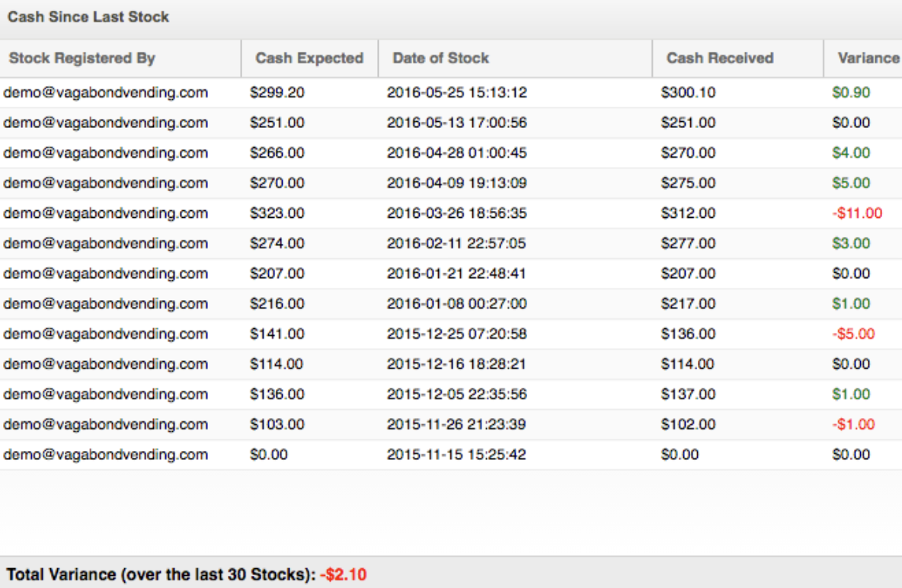Select date 2015-12-25 07:20:58
This screenshot has width=902, height=588.
coord(457,334)
